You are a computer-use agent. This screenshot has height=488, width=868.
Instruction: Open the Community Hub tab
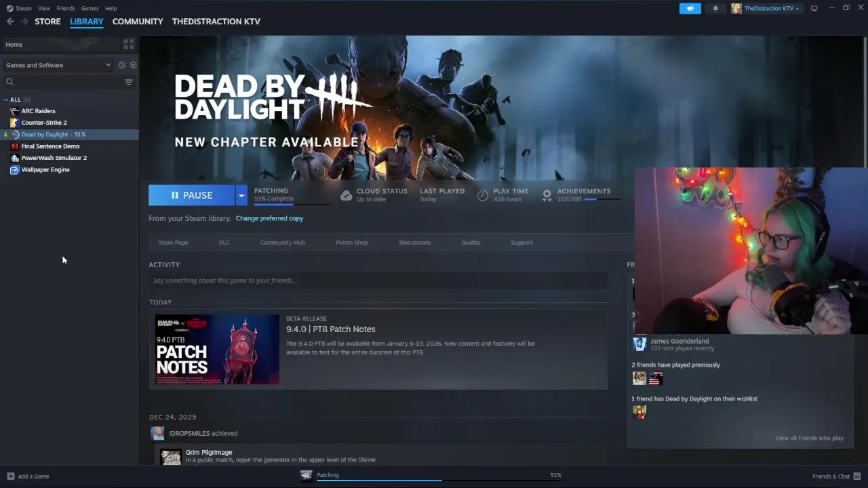283,243
